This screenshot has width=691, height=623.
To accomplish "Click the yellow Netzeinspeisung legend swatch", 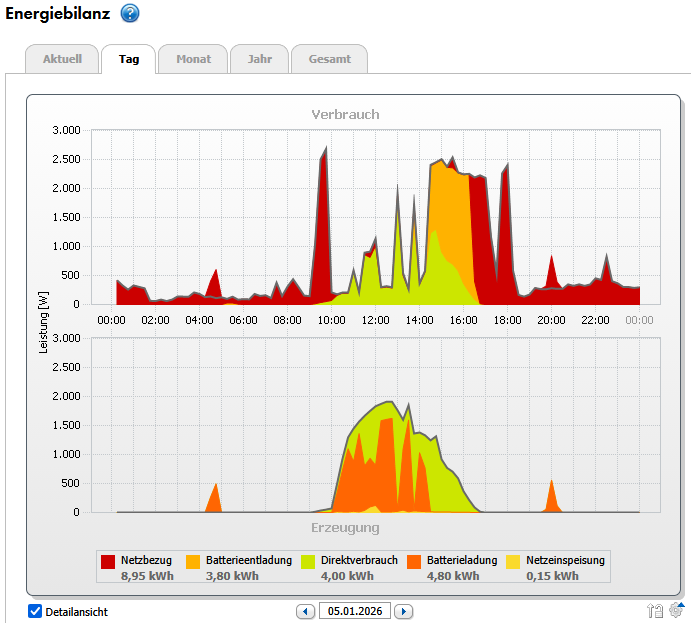I will pyautogui.click(x=514, y=562).
